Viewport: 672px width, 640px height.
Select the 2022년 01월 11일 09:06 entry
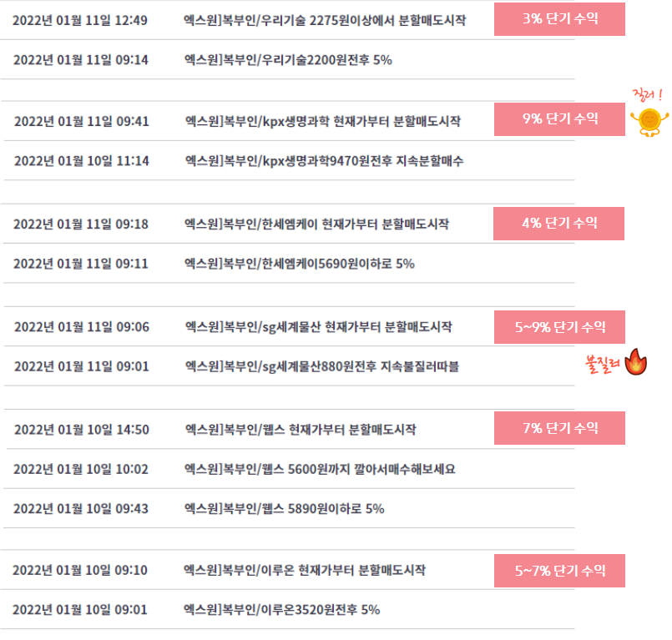point(82,327)
